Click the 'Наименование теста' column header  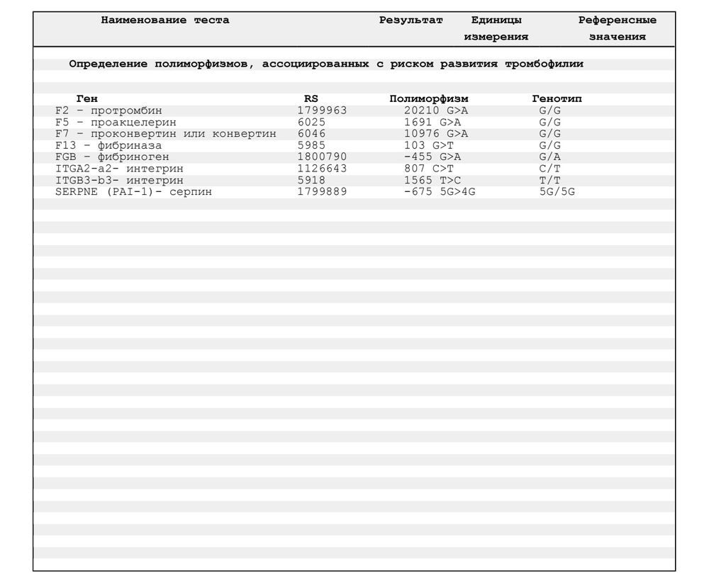164,21
